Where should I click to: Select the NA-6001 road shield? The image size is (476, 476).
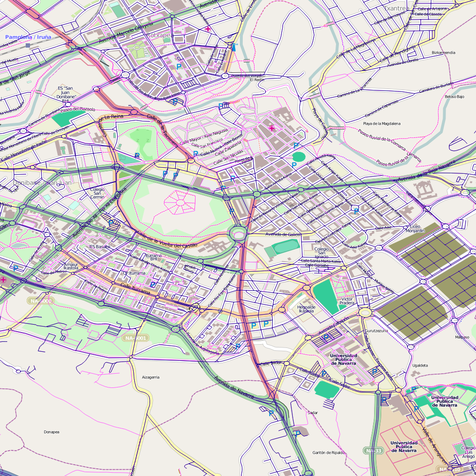pos(136,338)
